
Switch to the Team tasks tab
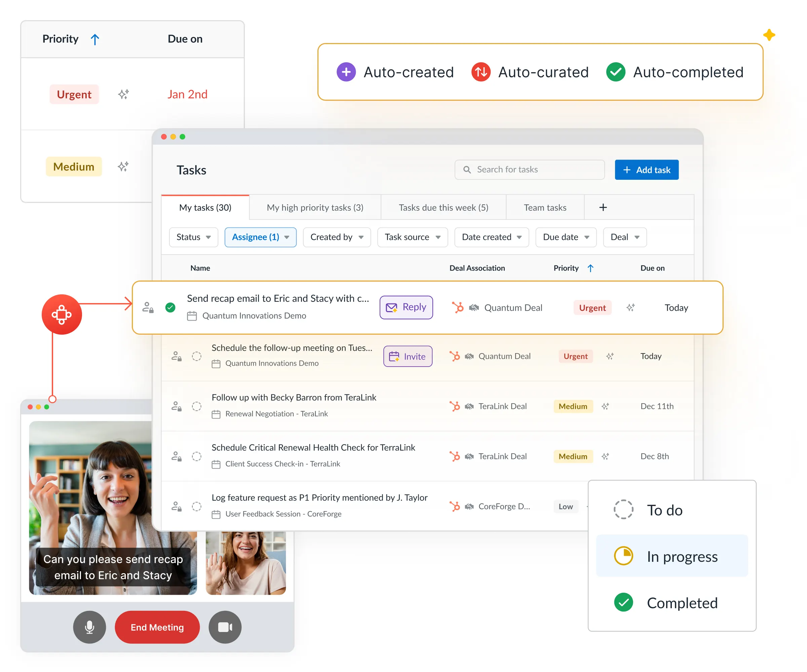click(544, 207)
